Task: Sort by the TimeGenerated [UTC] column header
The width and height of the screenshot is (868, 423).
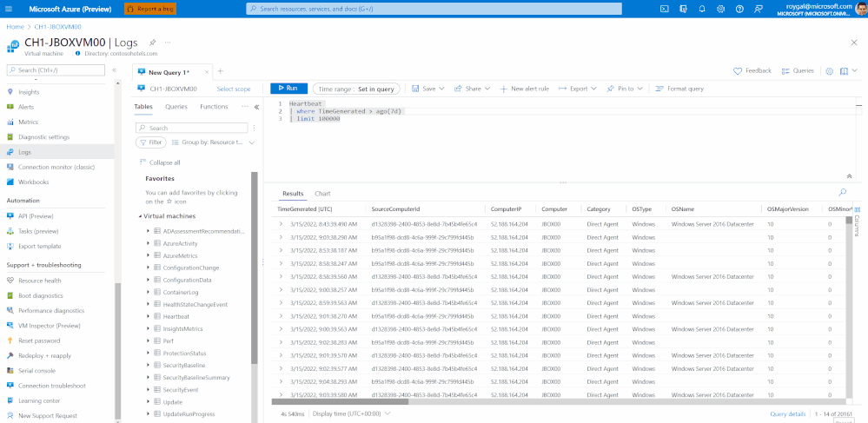Action: point(304,209)
